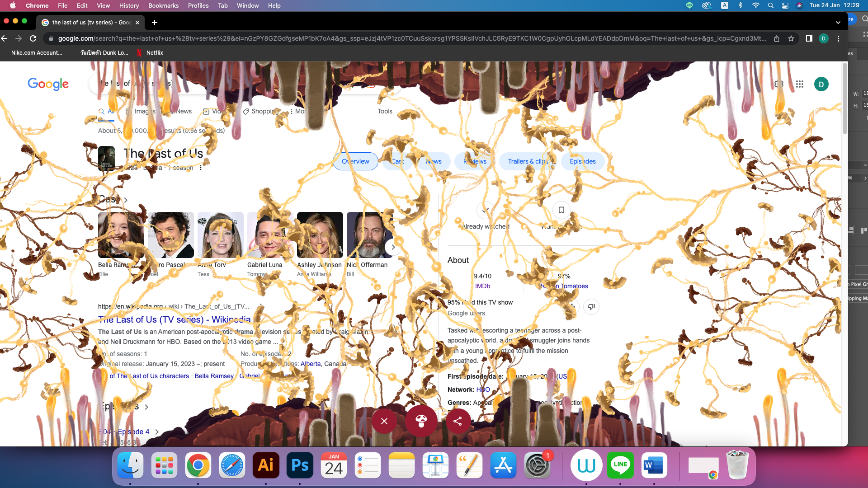Open the LINE app in the Dock
The height and width of the screenshot is (488, 868).
coord(620,465)
